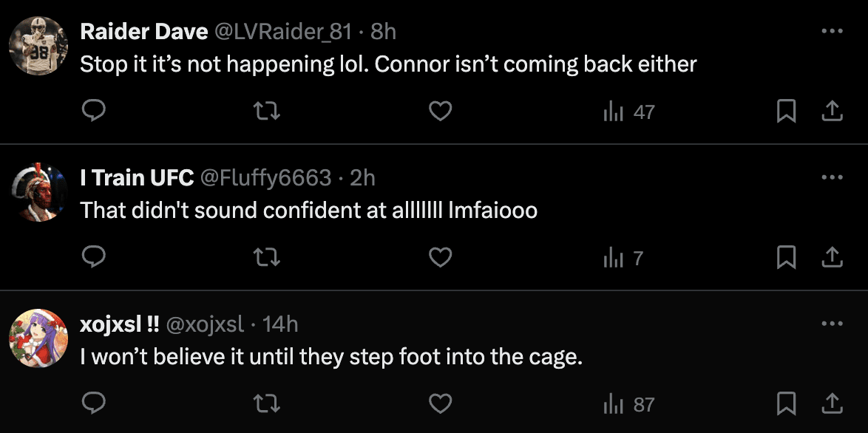Open the @Fluffy6663 handle link
Image resolution: width=868 pixels, height=433 pixels.
[265, 178]
